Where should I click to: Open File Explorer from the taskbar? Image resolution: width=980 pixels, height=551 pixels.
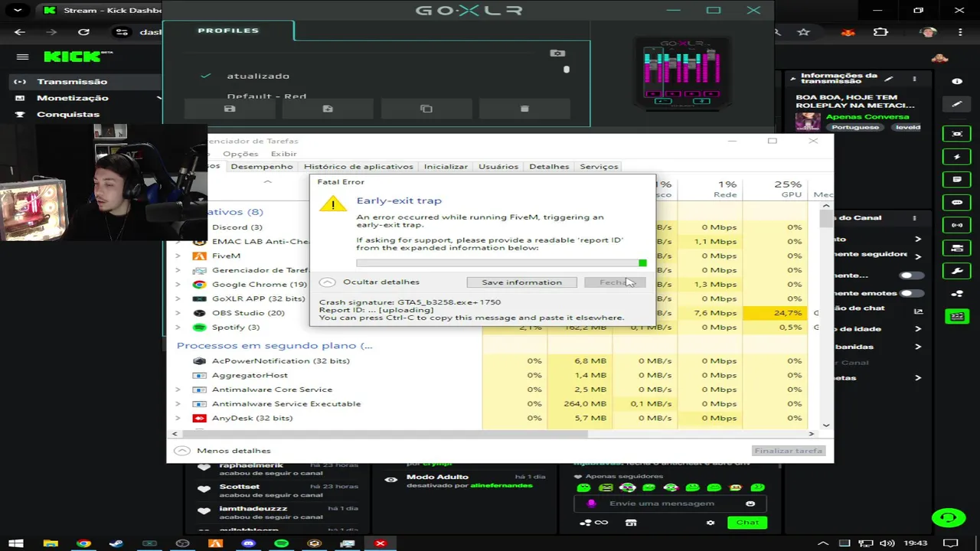pos(51,543)
